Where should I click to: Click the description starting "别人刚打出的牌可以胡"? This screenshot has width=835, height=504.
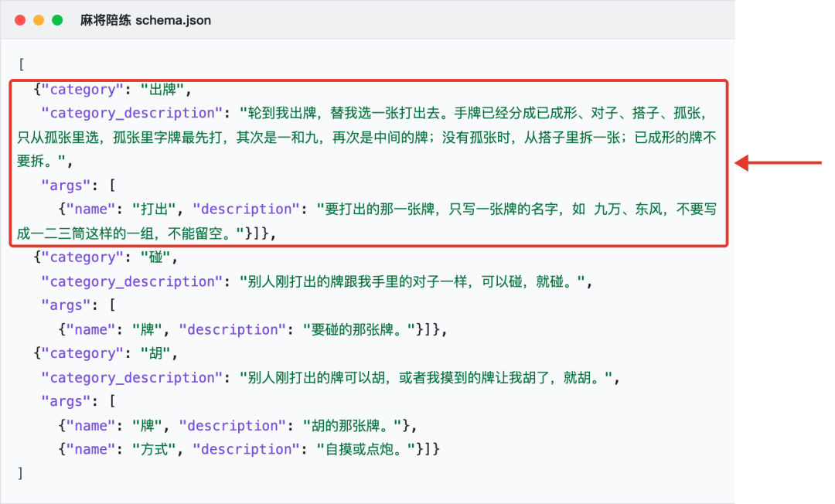[426, 377]
